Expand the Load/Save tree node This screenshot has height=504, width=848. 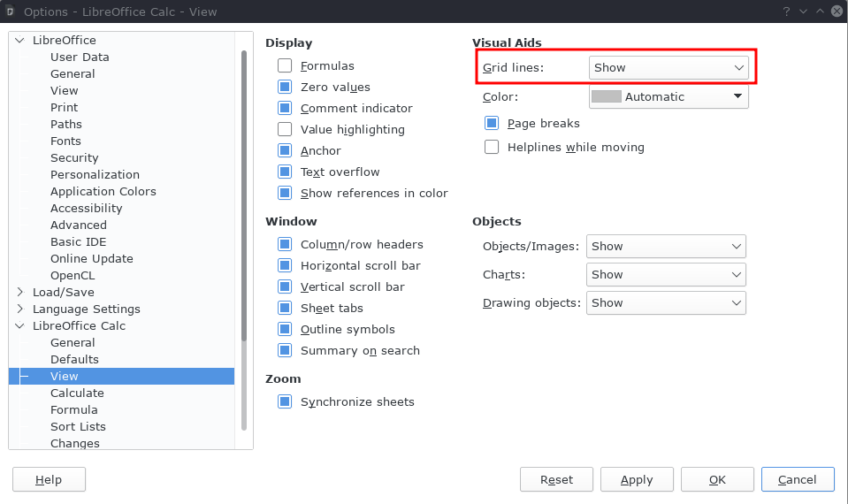20,292
